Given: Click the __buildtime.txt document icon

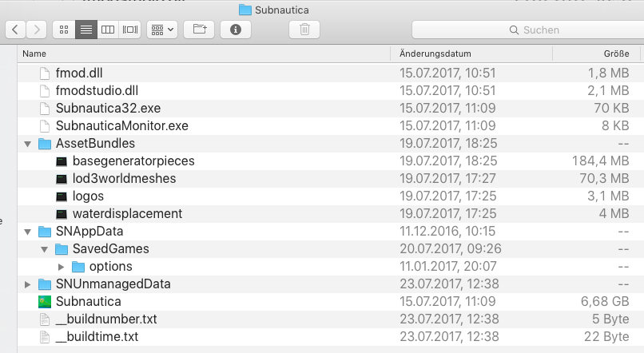Looking at the screenshot, I should [45, 337].
